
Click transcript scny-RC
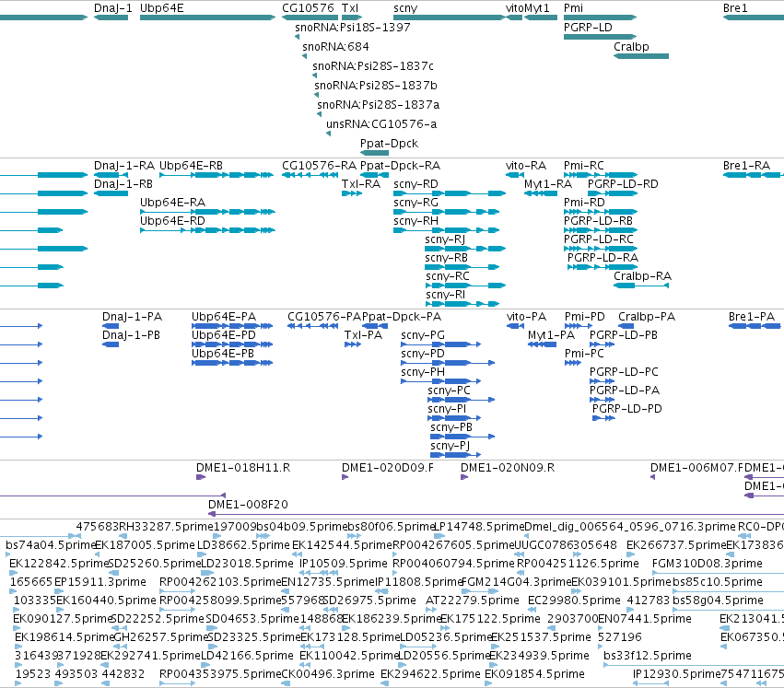coord(448,276)
